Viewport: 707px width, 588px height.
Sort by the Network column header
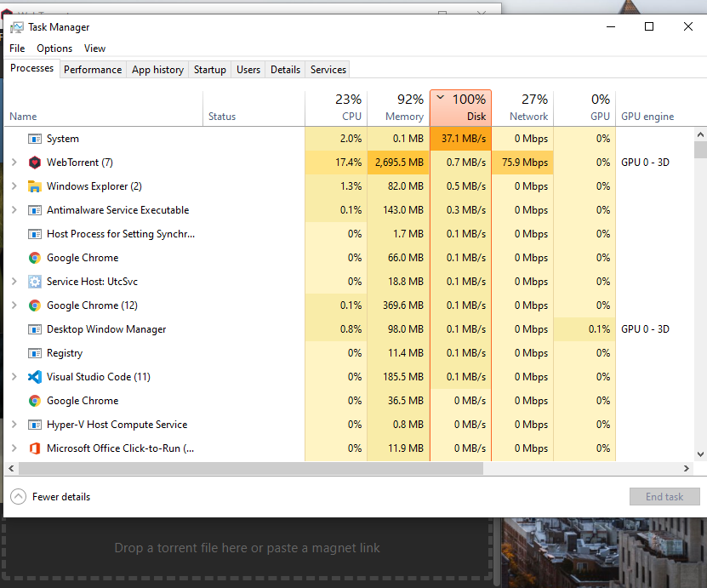pos(522,108)
